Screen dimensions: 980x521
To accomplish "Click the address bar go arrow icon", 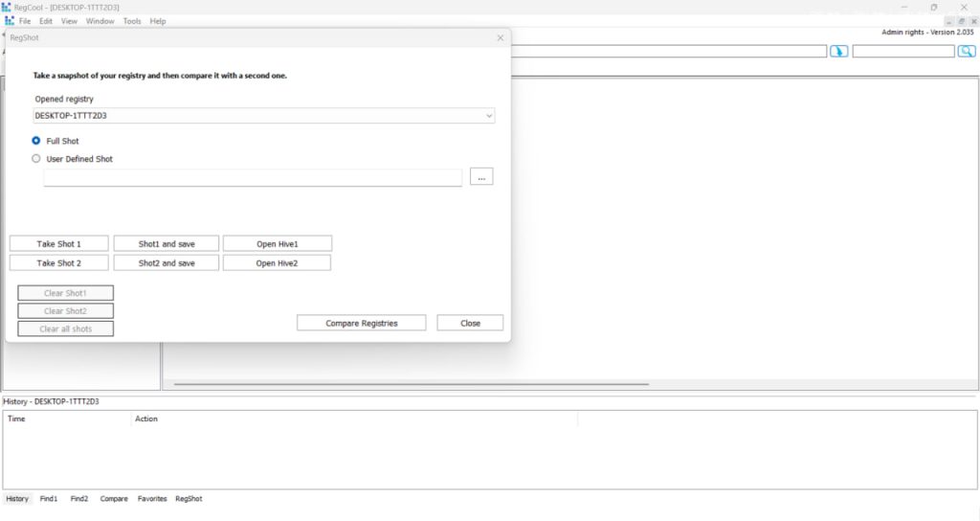I will pyautogui.click(x=838, y=51).
